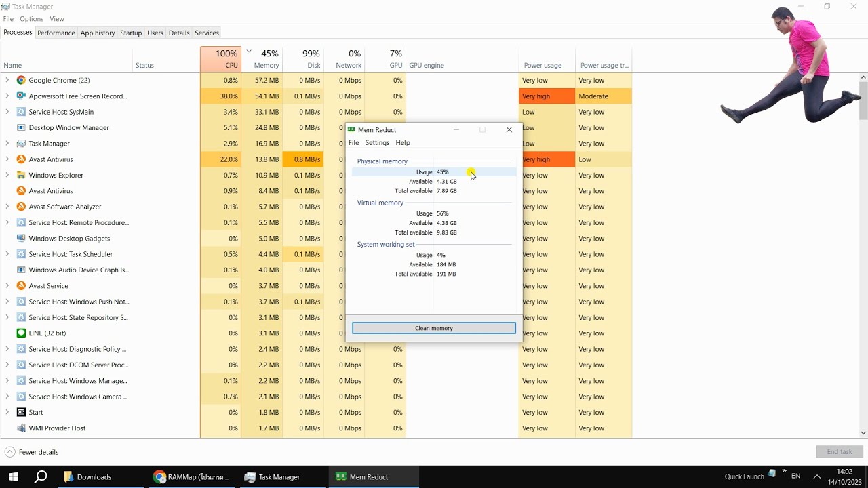Sort processes by Status column header
The image size is (868, 488).
pos(166,59)
